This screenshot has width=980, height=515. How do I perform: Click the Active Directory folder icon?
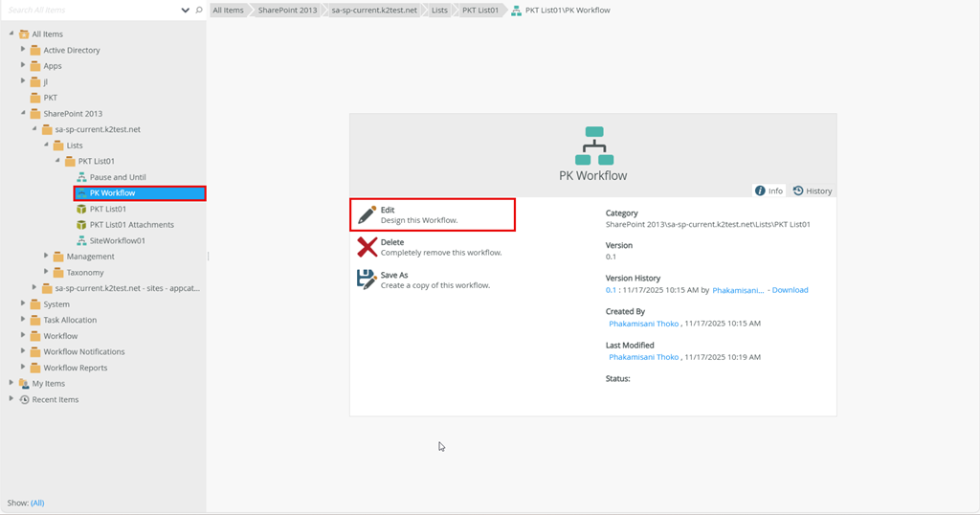click(x=35, y=50)
